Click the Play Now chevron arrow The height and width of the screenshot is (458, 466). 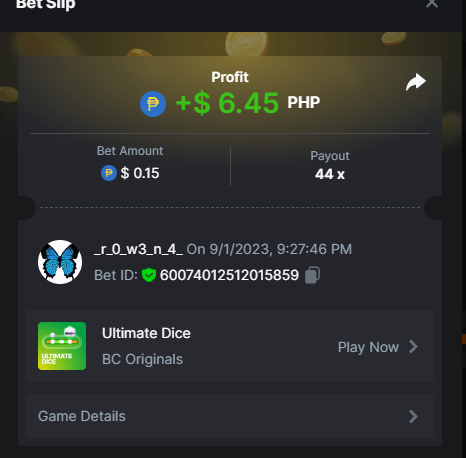[413, 347]
